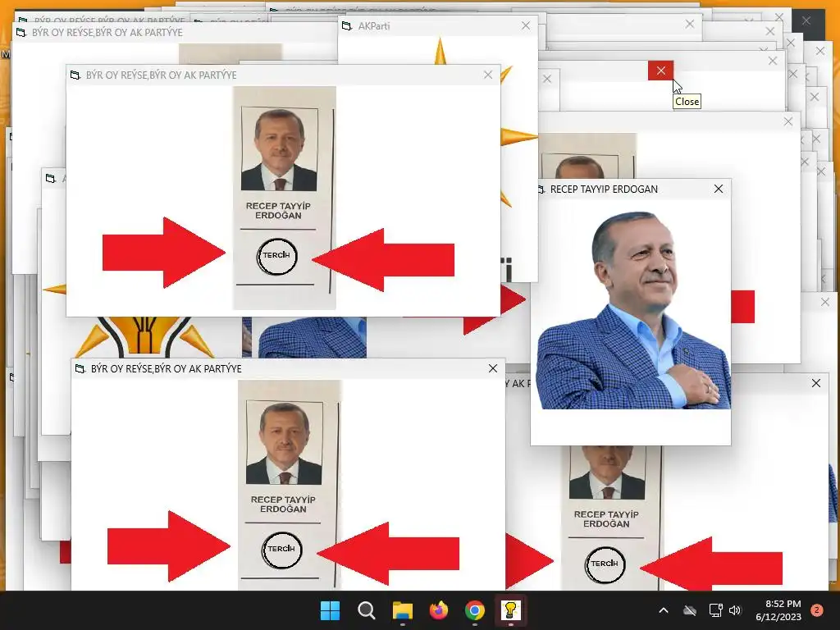Show hidden system tray icons
The width and height of the screenshot is (840, 630).
click(x=663, y=610)
